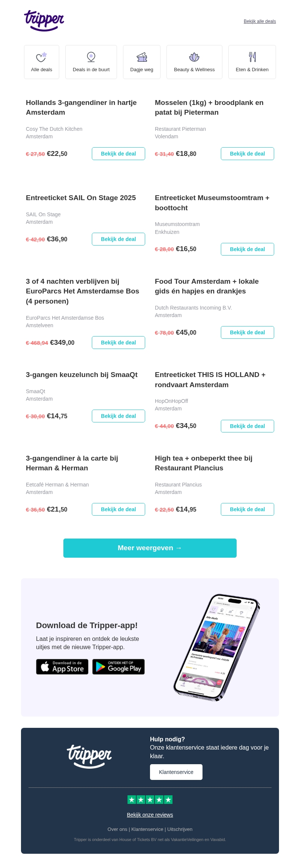Image resolution: width=300 pixels, height=868 pixels.
Task: Open the Klantenservice help button
Action: 176,772
